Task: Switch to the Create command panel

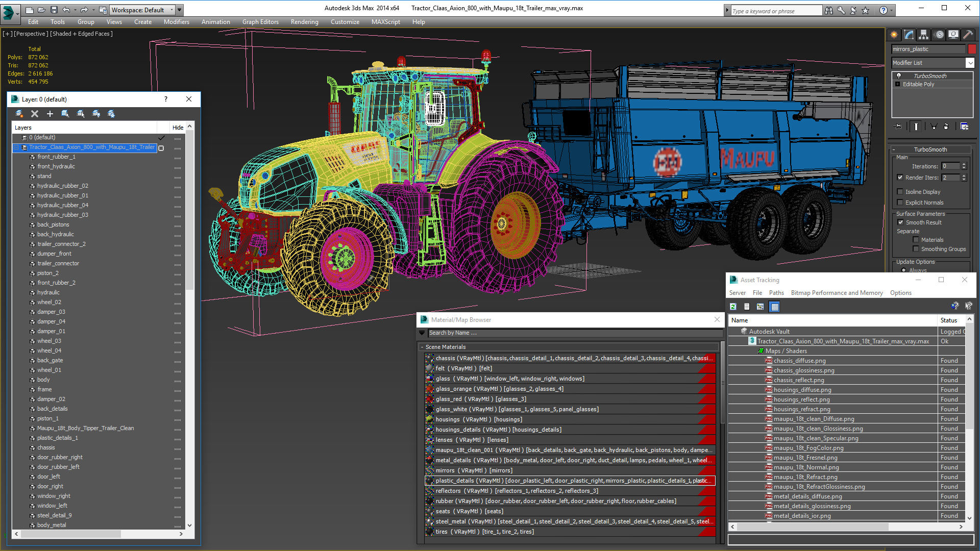Action: pyautogui.click(x=894, y=35)
